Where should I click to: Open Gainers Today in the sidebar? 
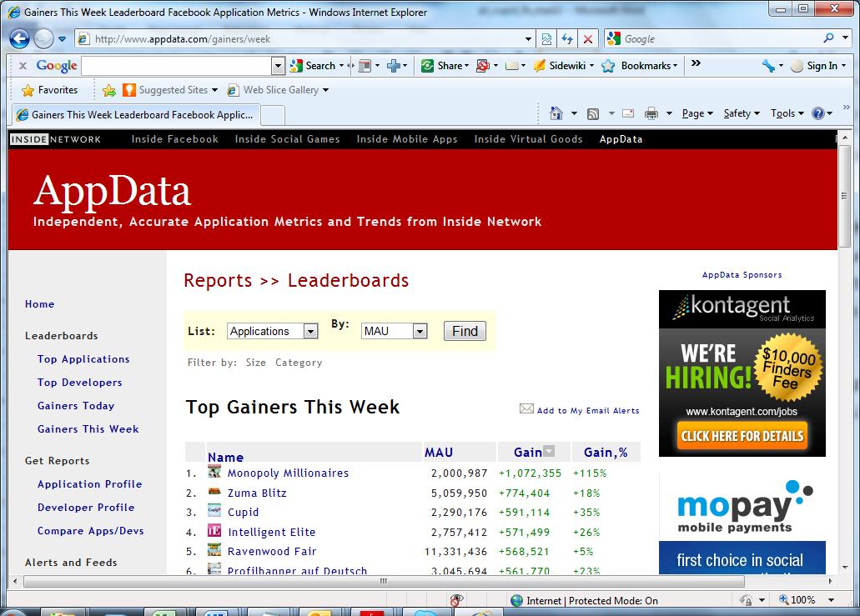point(76,406)
